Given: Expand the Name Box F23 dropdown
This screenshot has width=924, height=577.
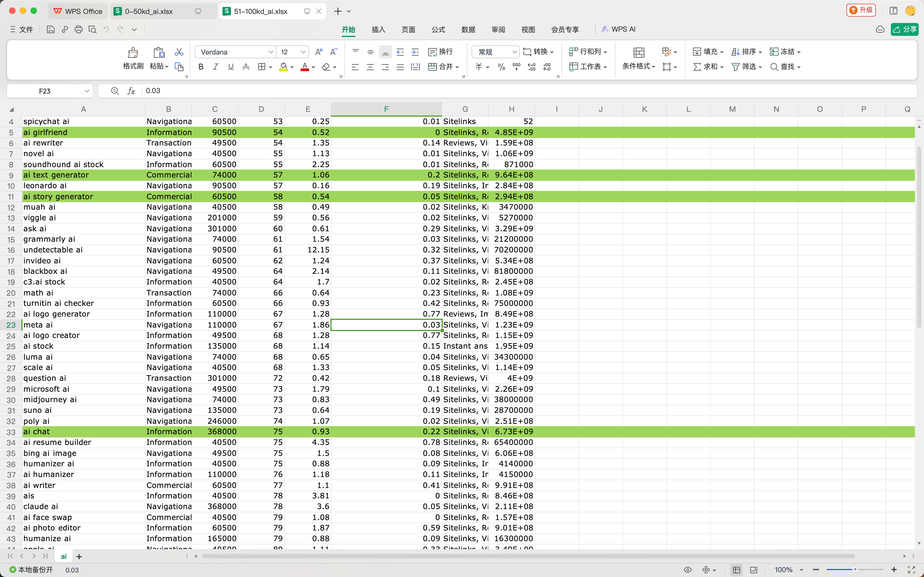Looking at the screenshot, I should [x=87, y=91].
